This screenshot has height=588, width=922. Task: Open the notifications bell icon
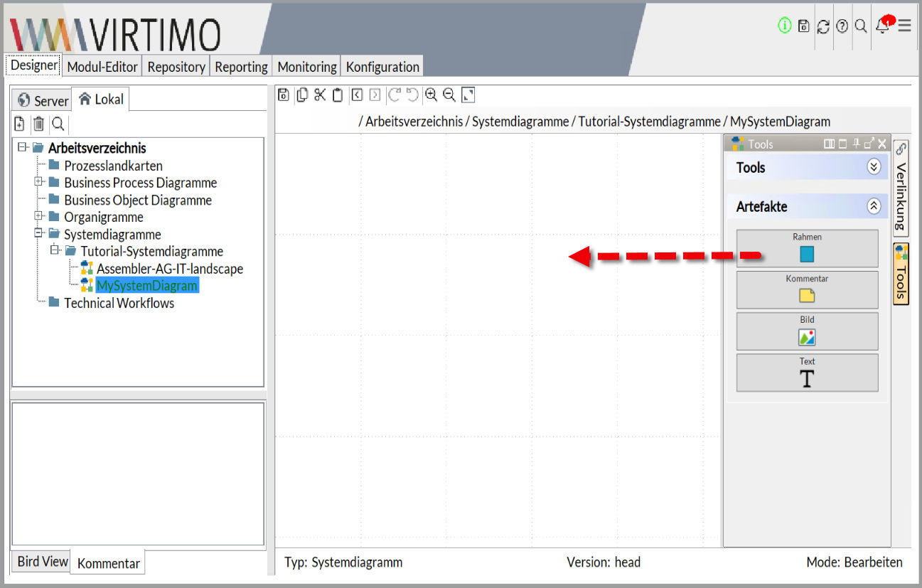pos(883,26)
